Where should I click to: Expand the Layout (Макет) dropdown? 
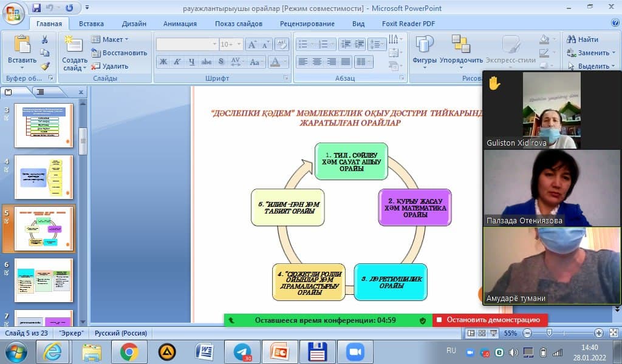tap(110, 39)
